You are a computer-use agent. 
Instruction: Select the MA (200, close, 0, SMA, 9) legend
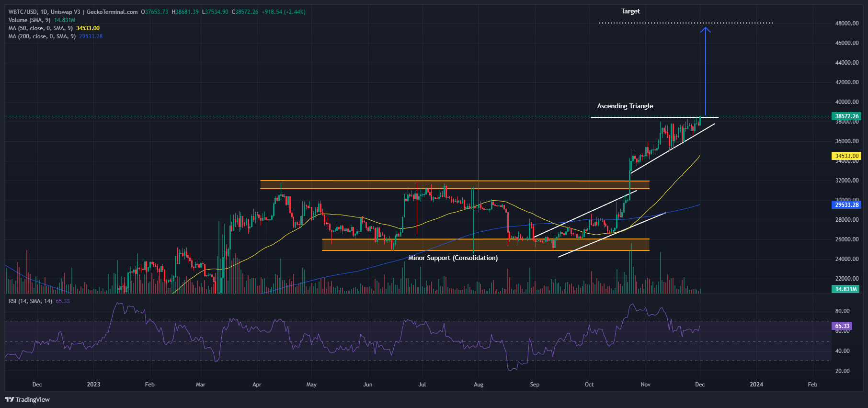42,36
